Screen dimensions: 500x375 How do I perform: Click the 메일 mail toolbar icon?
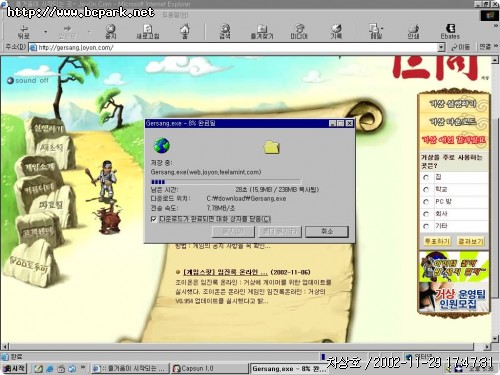pyautogui.click(x=375, y=31)
